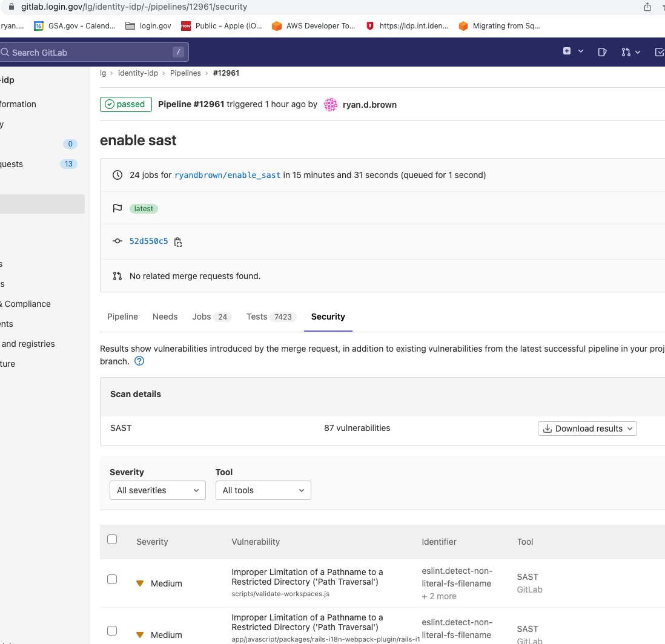Viewport: 665px width, 644px height.
Task: Open the identity-idp breadcrumb
Action: coord(138,73)
